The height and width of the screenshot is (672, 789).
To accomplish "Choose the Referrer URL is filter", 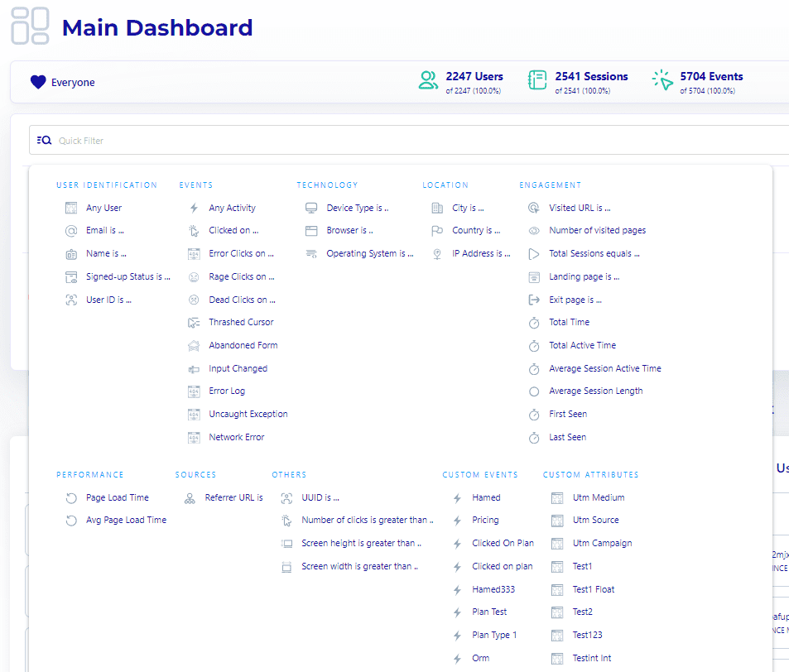I will click(233, 497).
